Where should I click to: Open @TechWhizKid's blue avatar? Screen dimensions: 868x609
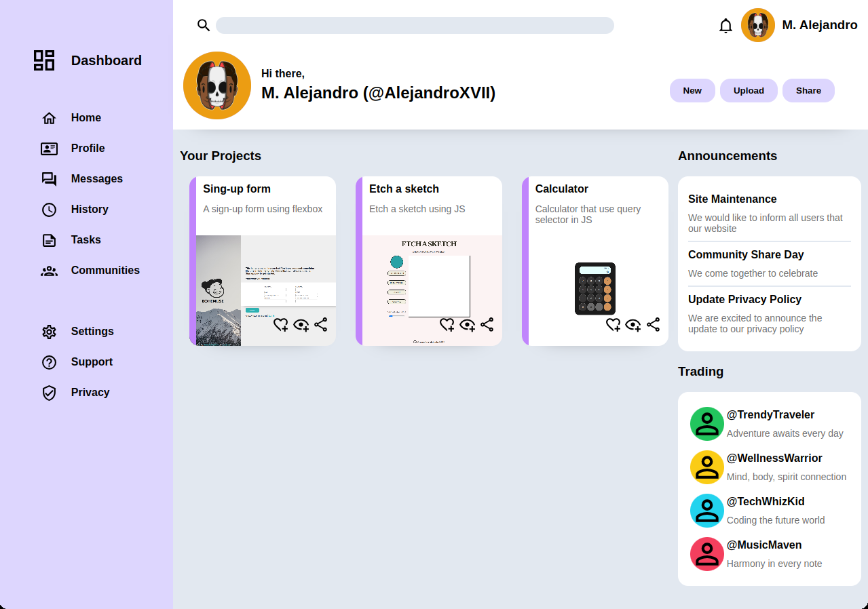(x=706, y=511)
